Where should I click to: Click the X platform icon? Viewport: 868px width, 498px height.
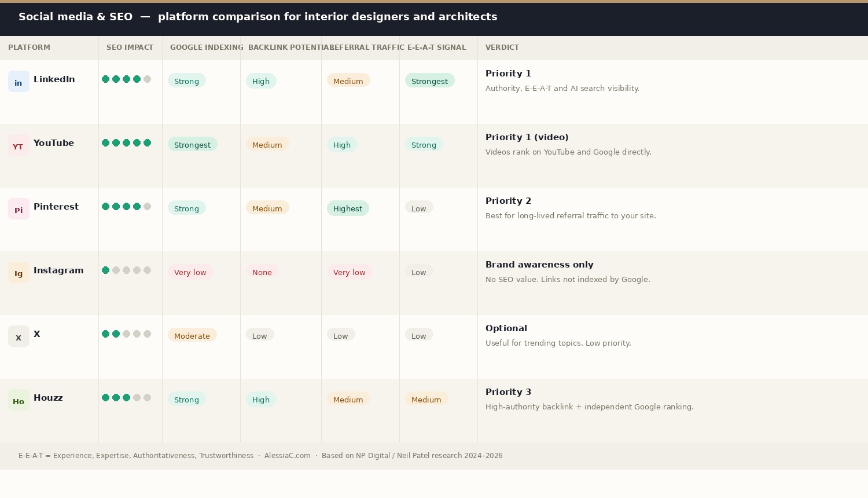tap(19, 336)
